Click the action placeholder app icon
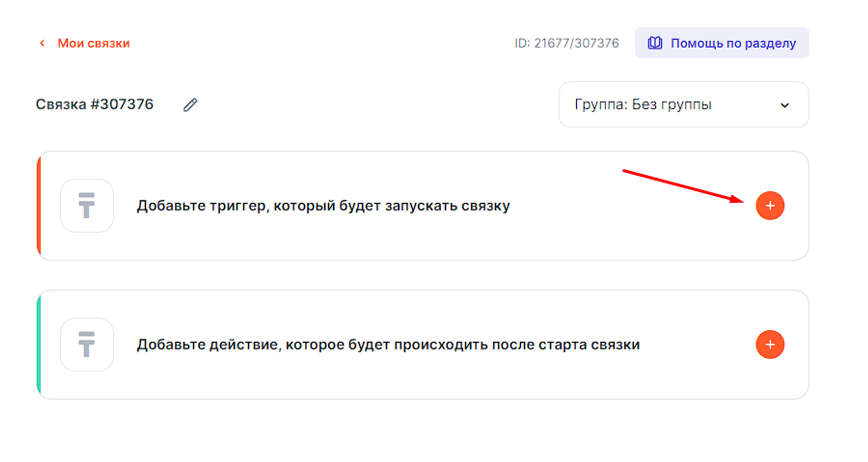 (x=87, y=344)
